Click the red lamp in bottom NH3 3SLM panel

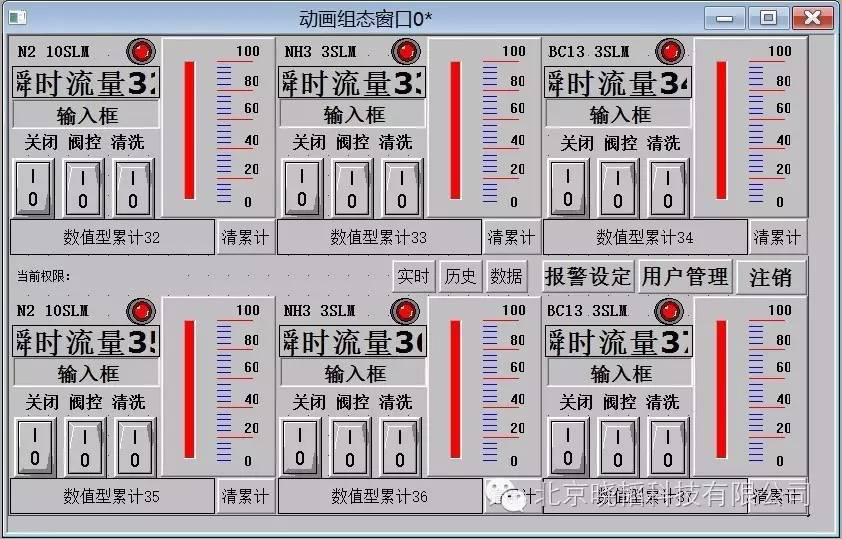point(405,311)
